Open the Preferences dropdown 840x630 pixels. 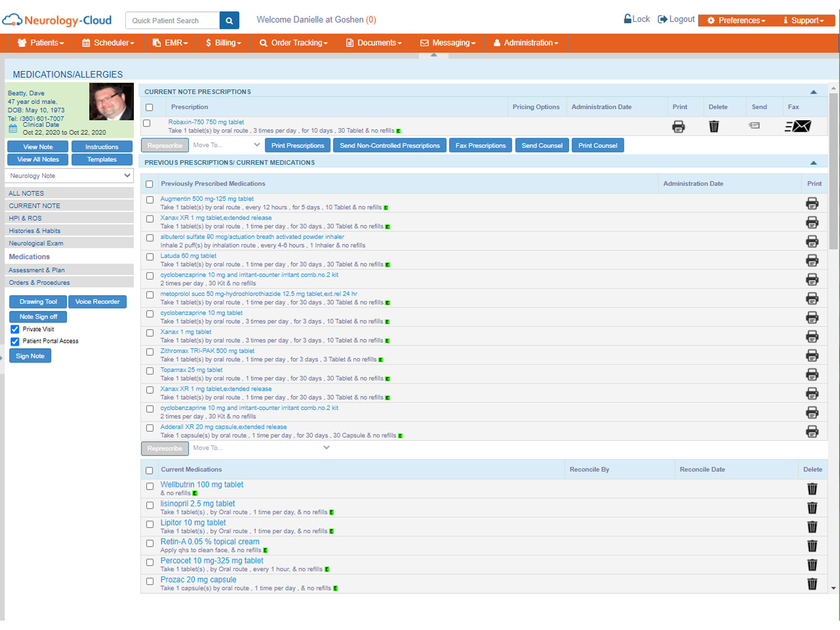click(x=737, y=20)
